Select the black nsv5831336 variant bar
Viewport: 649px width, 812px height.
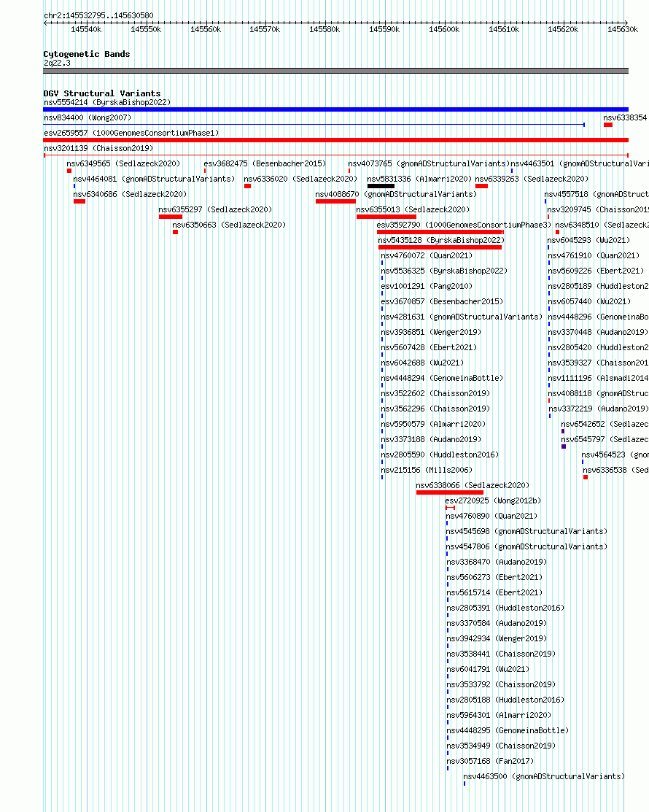pos(381,186)
